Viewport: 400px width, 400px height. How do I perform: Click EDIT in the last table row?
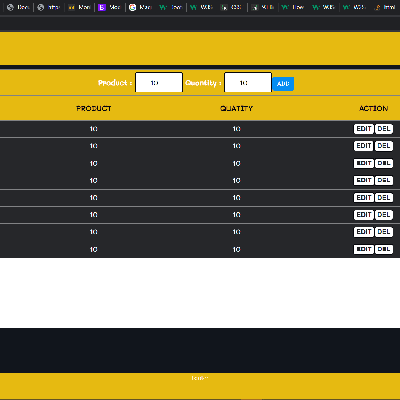364,249
